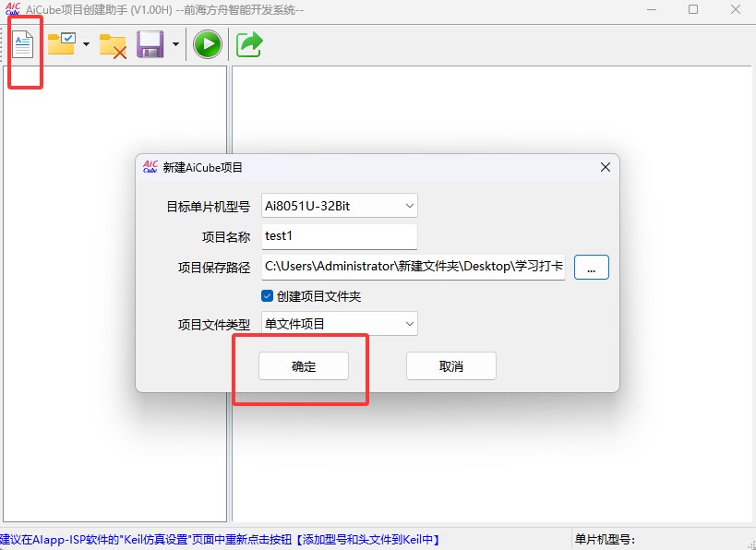Open project using folder checkmark icon

[62, 44]
